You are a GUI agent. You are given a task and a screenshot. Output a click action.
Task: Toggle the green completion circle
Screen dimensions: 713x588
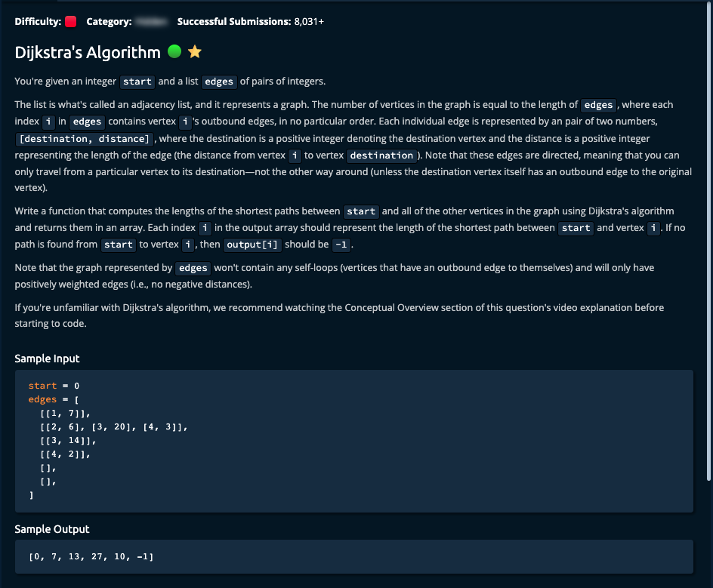[x=174, y=51]
